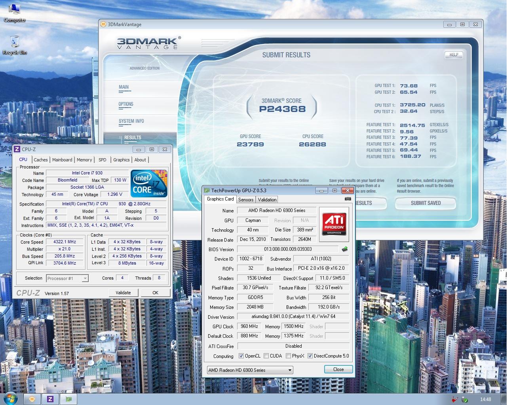Open the Graphics tab in CPU-Z
532x405 pixels.
[x=121, y=160]
